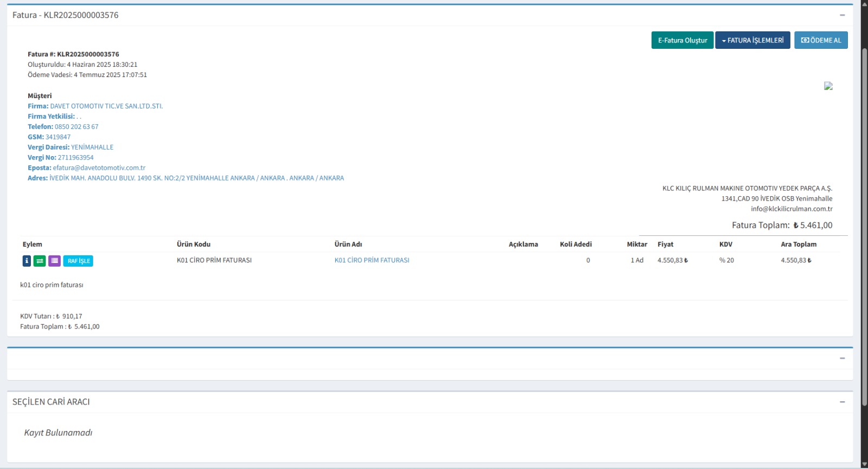
Task: Click the broken logo image placeholder
Action: pyautogui.click(x=828, y=86)
